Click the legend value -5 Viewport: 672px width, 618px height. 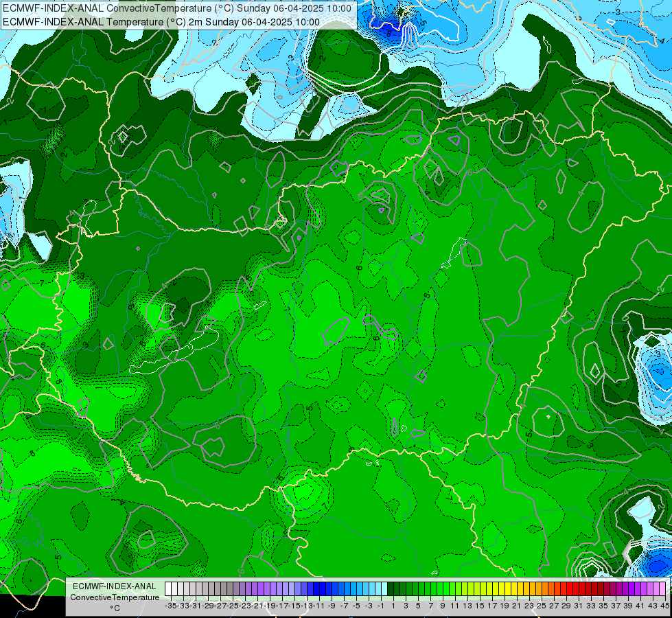[356, 606]
